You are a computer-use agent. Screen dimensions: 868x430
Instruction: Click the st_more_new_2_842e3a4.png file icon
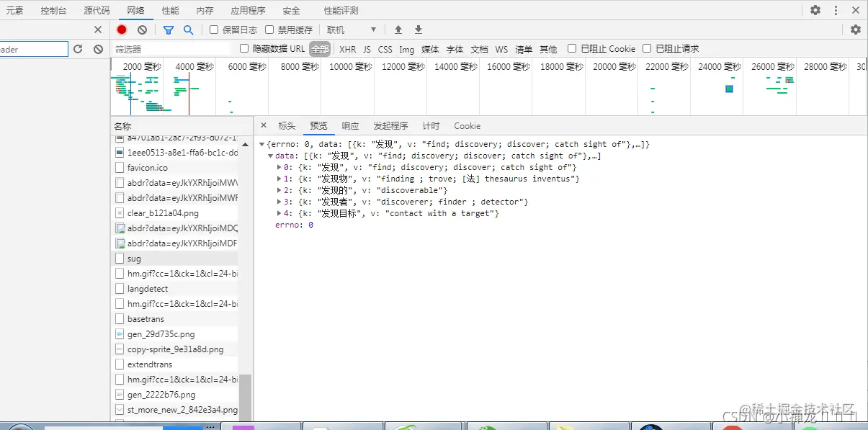(x=120, y=410)
